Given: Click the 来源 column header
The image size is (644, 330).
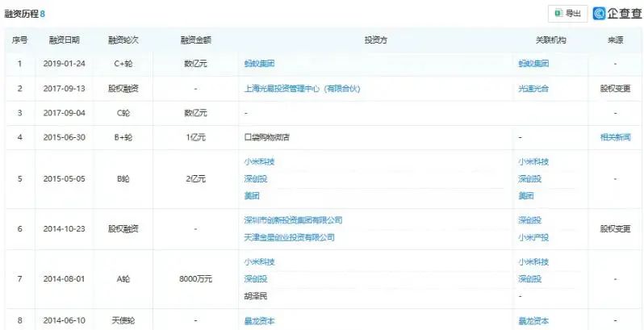Looking at the screenshot, I should pos(615,40).
